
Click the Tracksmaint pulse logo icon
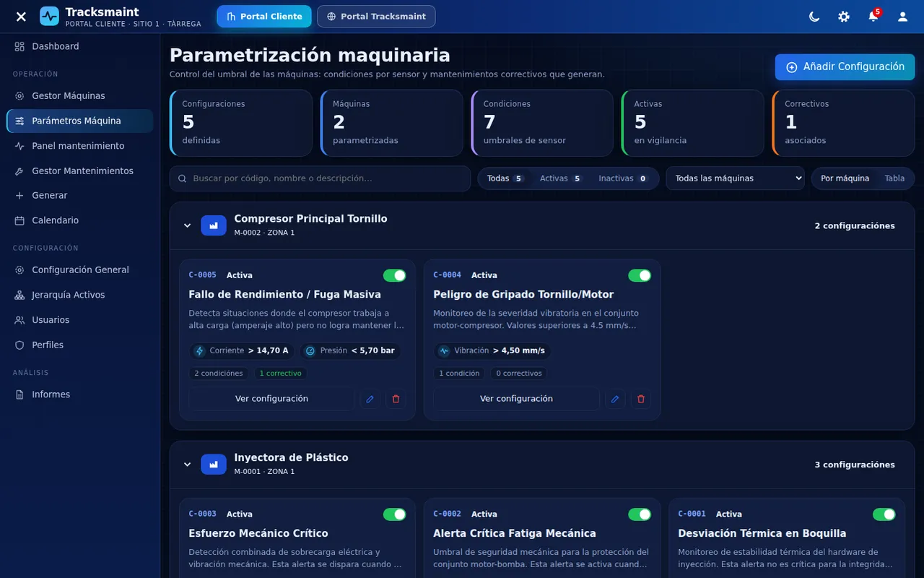click(x=49, y=16)
